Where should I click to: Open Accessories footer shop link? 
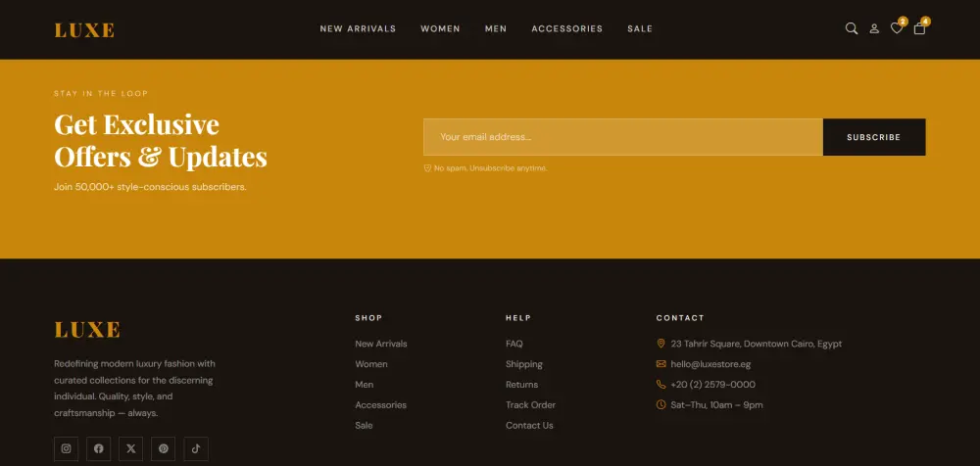(x=380, y=404)
